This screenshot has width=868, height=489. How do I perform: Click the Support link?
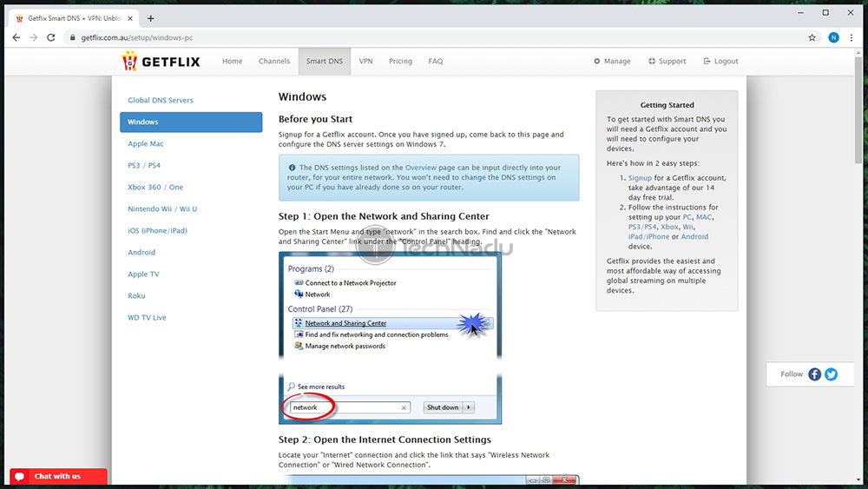point(667,62)
